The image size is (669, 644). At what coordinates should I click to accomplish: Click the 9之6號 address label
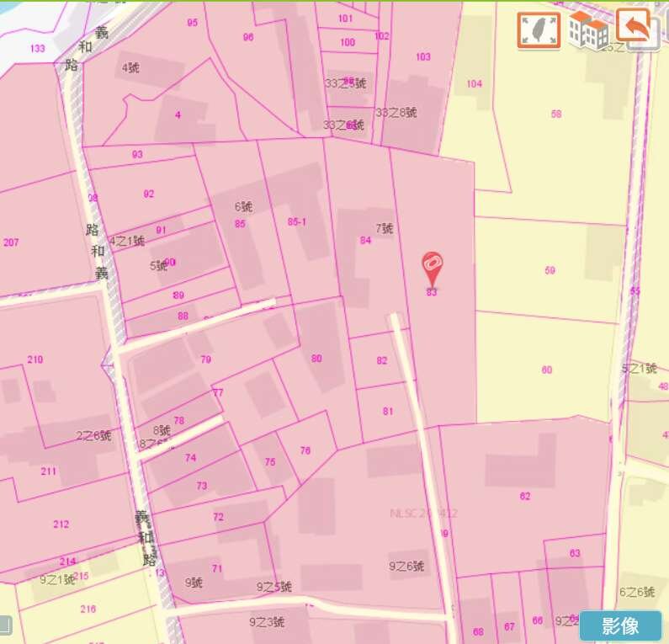(x=406, y=567)
